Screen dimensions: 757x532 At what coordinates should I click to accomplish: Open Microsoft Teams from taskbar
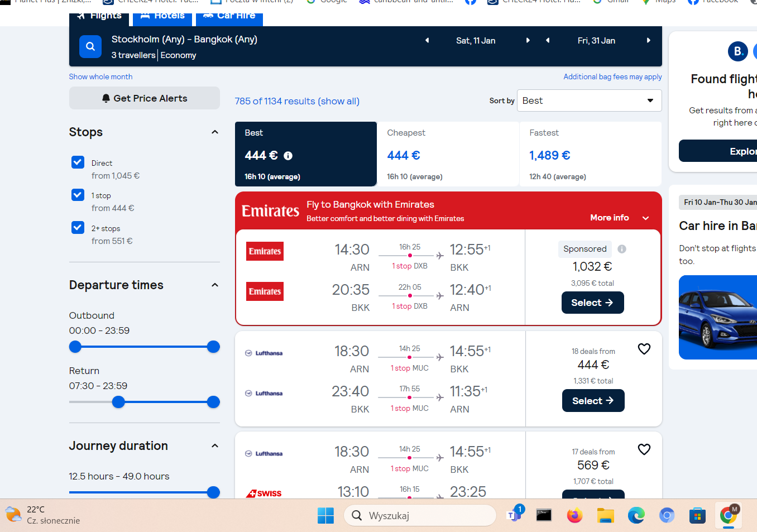pyautogui.click(x=514, y=515)
